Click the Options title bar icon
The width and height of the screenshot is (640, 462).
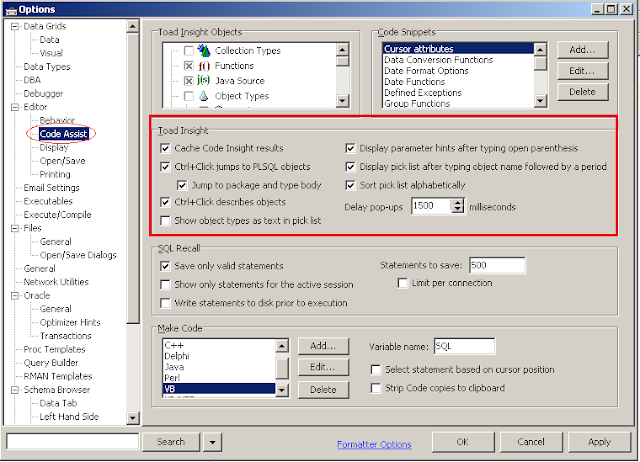click(11, 10)
